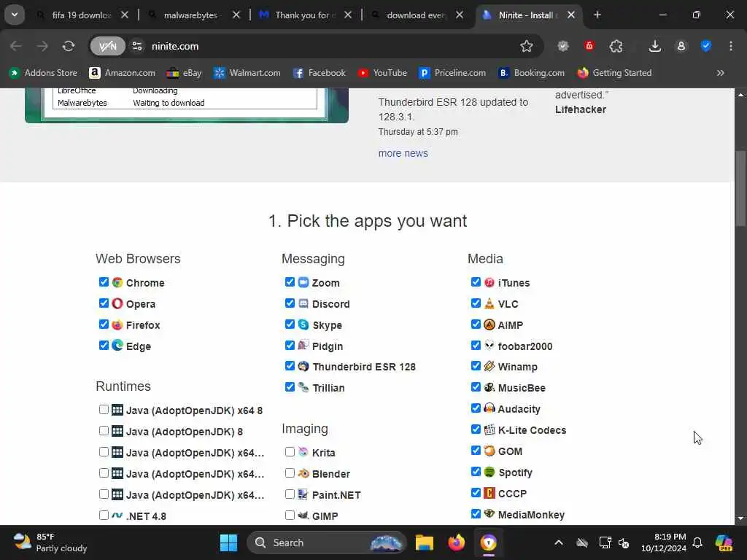The height and width of the screenshot is (560, 747).
Task: Check the Krita checkbox
Action: (x=290, y=452)
